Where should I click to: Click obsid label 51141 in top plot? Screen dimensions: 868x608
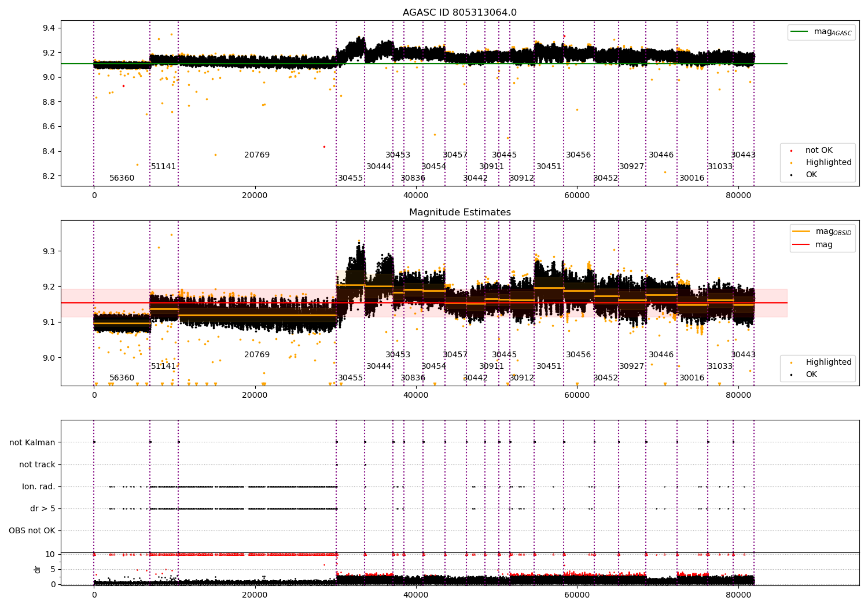(x=163, y=167)
